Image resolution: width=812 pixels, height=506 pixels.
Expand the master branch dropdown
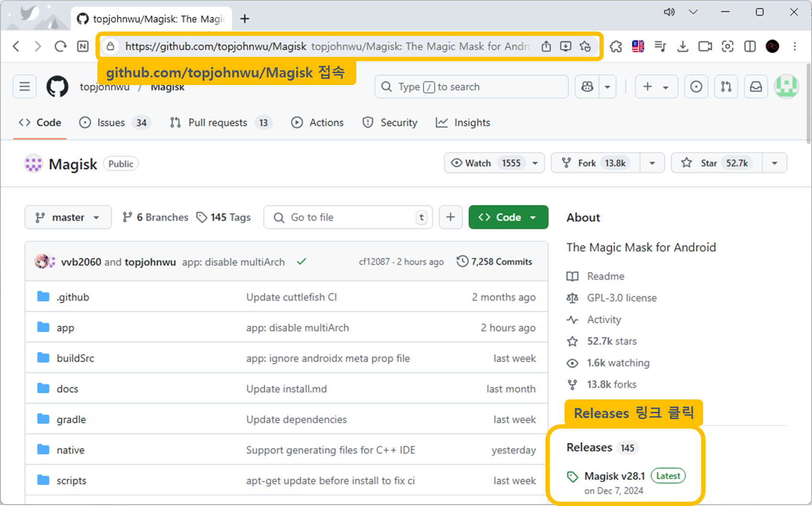(x=68, y=217)
